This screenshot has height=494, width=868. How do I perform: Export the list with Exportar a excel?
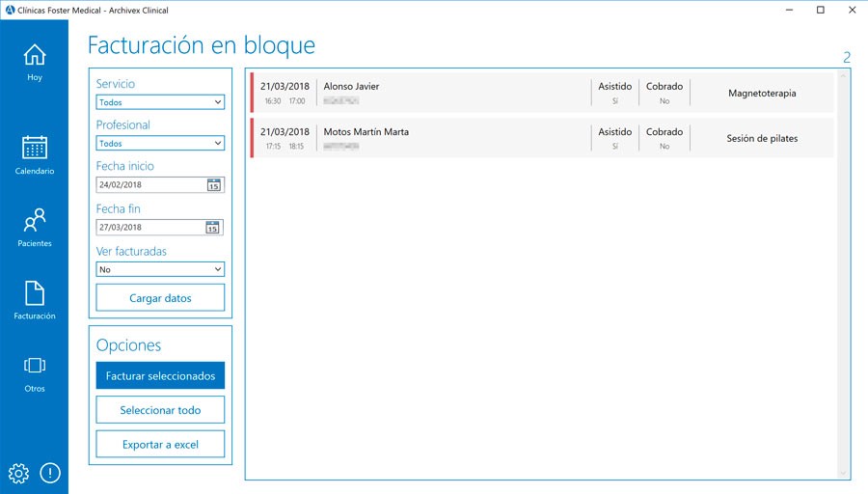coord(160,444)
